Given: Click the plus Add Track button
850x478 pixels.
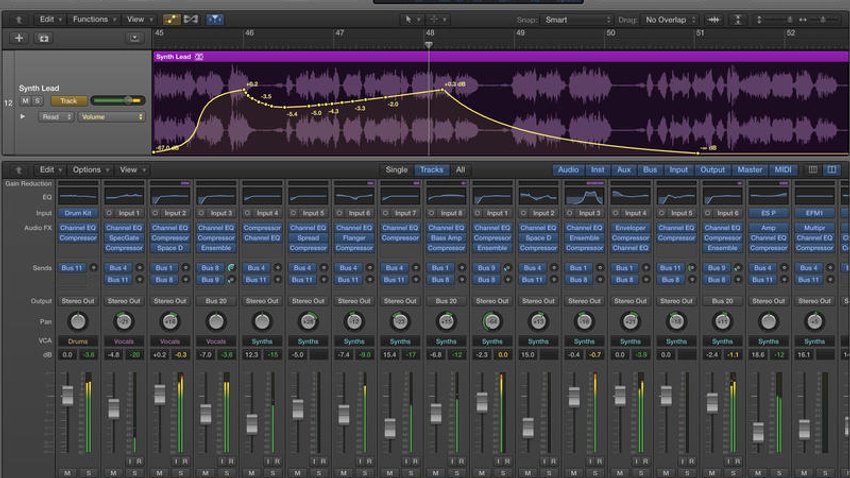Looking at the screenshot, I should 19,38.
